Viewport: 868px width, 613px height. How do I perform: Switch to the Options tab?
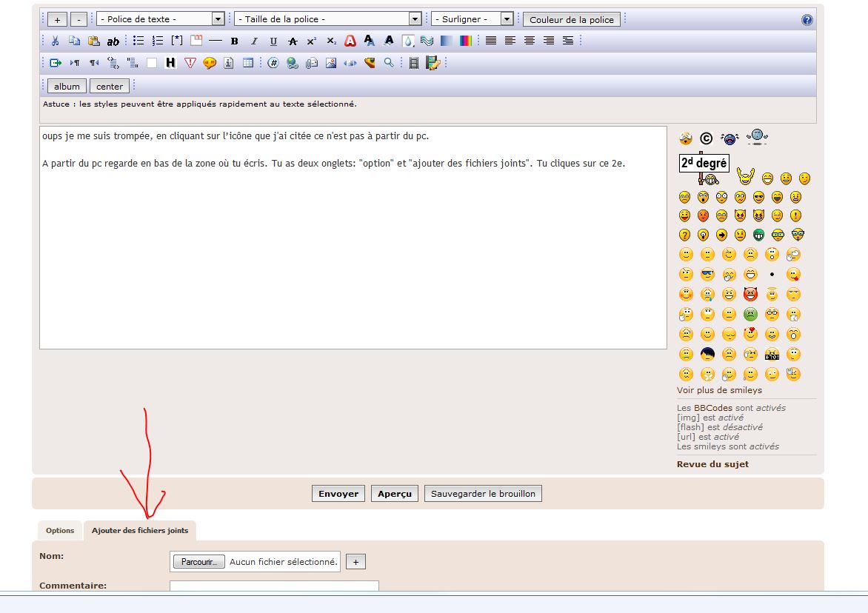point(60,530)
